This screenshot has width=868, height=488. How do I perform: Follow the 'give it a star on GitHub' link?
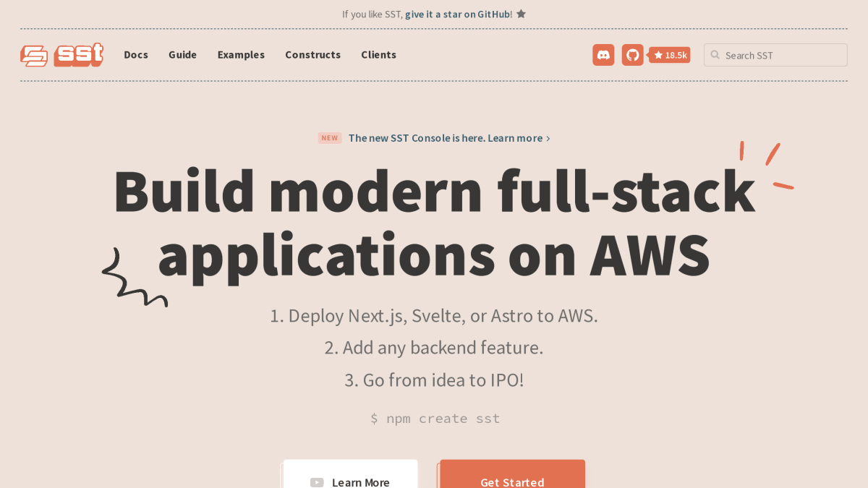pos(457,14)
